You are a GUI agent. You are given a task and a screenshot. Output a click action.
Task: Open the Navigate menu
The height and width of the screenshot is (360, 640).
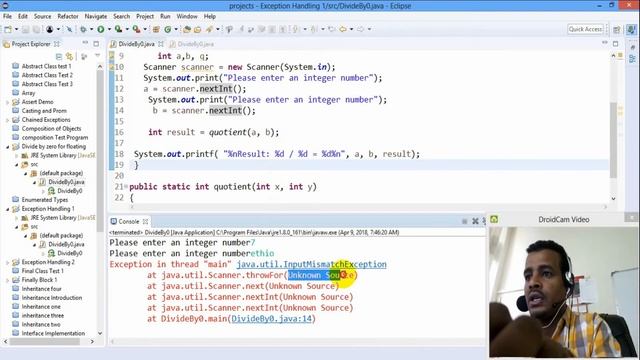coord(96,16)
